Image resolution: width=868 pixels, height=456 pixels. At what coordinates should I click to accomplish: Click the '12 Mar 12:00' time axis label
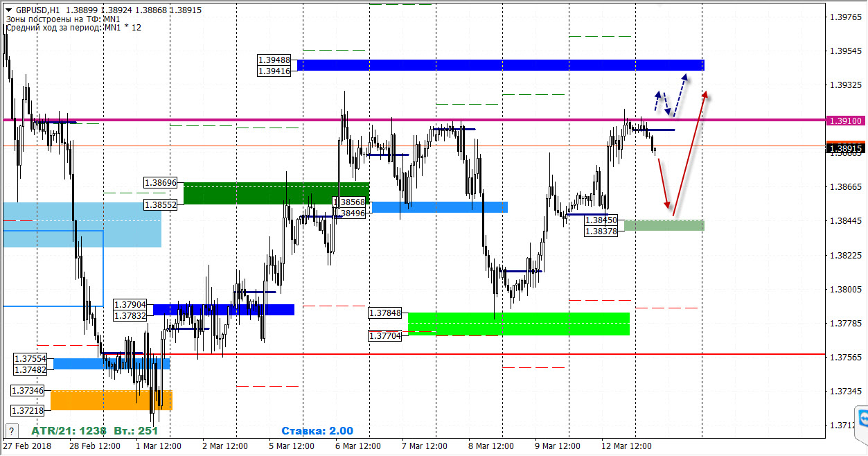(625, 446)
